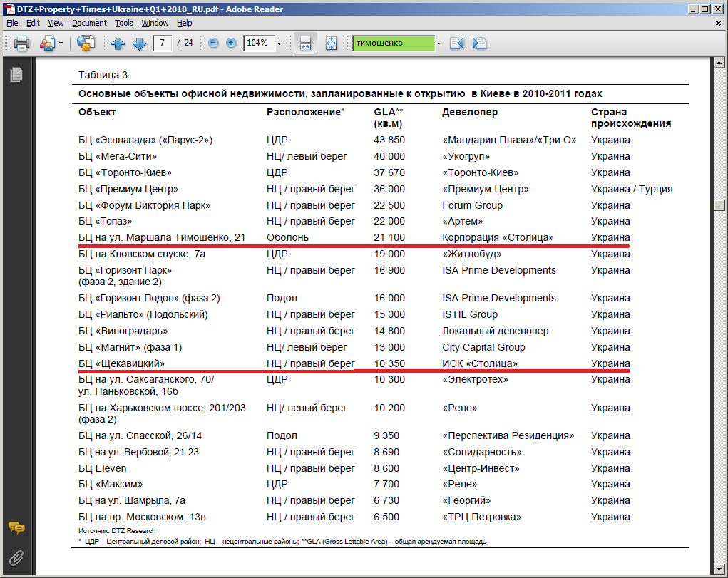Click the text БЦ на ул. Маршала Тимошенко, 21
Viewport: 728px width, 578px height.
pyautogui.click(x=162, y=238)
